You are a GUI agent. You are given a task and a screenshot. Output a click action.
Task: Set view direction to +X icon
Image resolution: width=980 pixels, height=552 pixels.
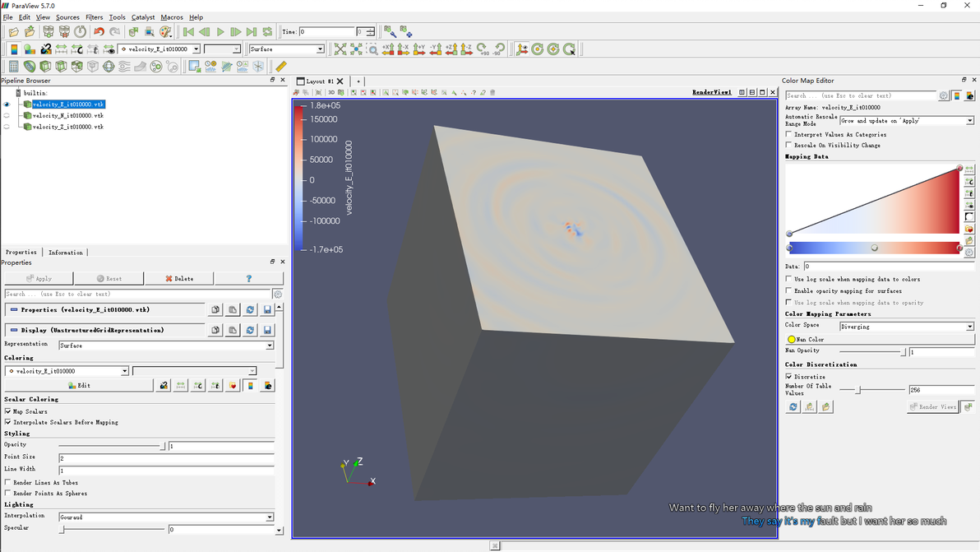pos(388,49)
